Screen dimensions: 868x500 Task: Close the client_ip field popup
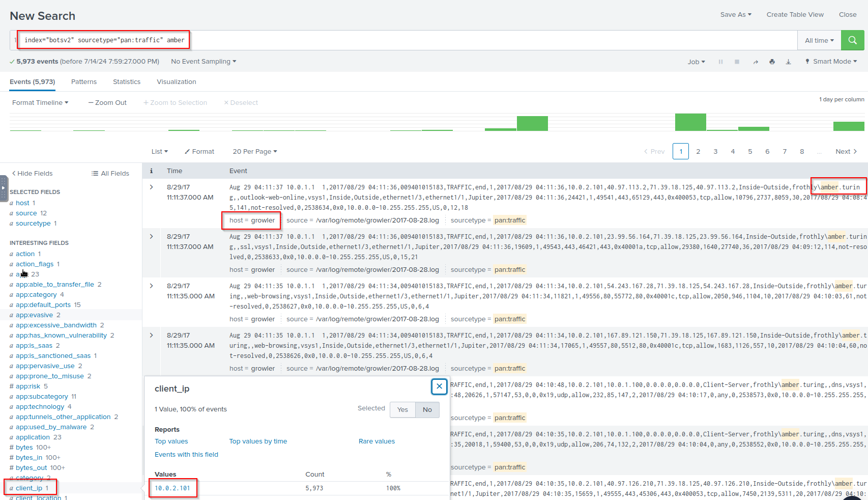click(439, 386)
